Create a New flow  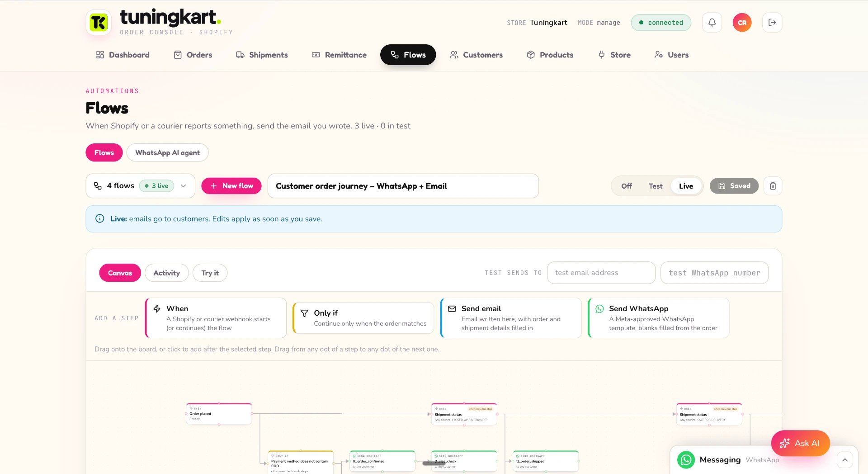[231, 186]
